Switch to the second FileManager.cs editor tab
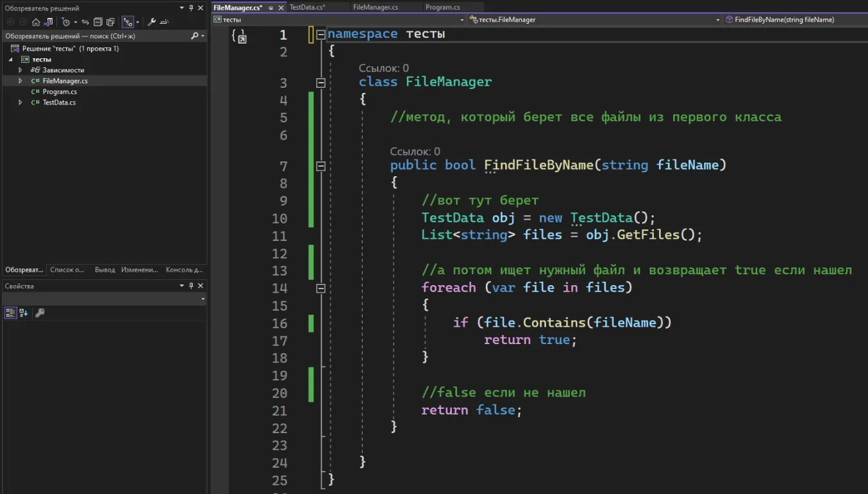 click(376, 7)
